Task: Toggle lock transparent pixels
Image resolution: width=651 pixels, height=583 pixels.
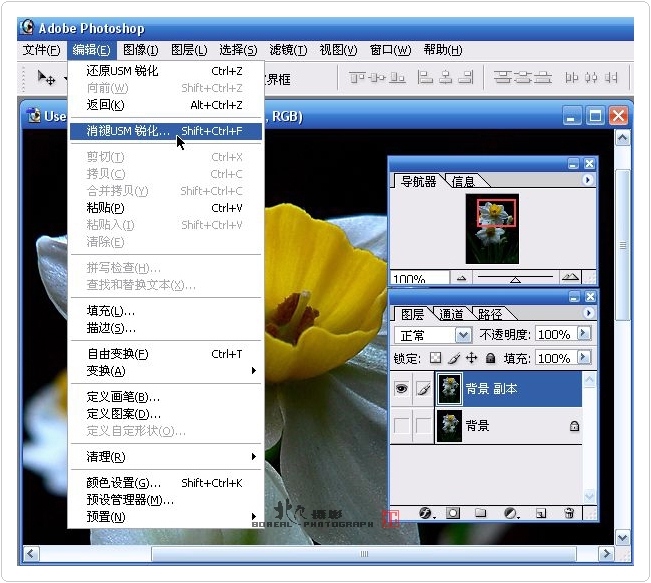Action: (435, 358)
